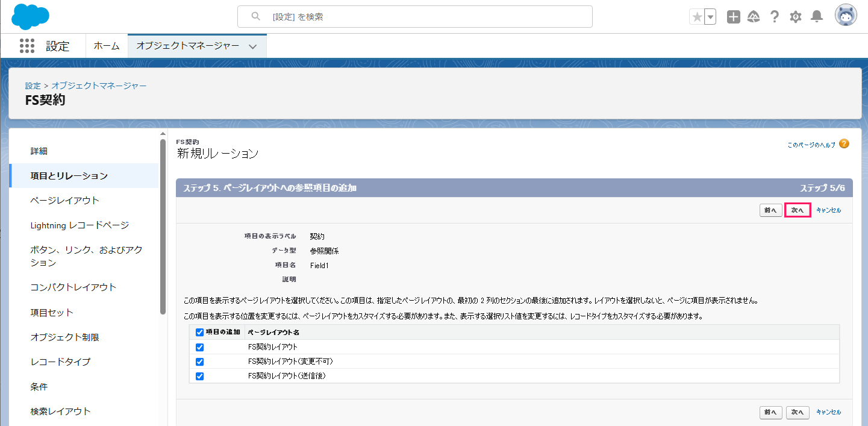Open the Trailhead guidance icon

[x=754, y=17]
